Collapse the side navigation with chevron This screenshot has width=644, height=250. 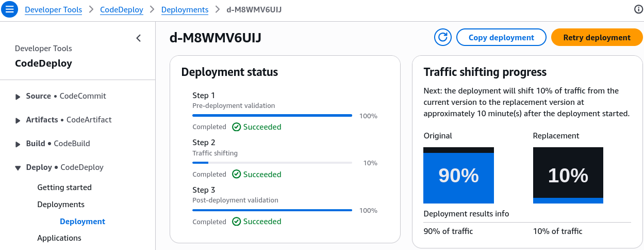click(138, 38)
